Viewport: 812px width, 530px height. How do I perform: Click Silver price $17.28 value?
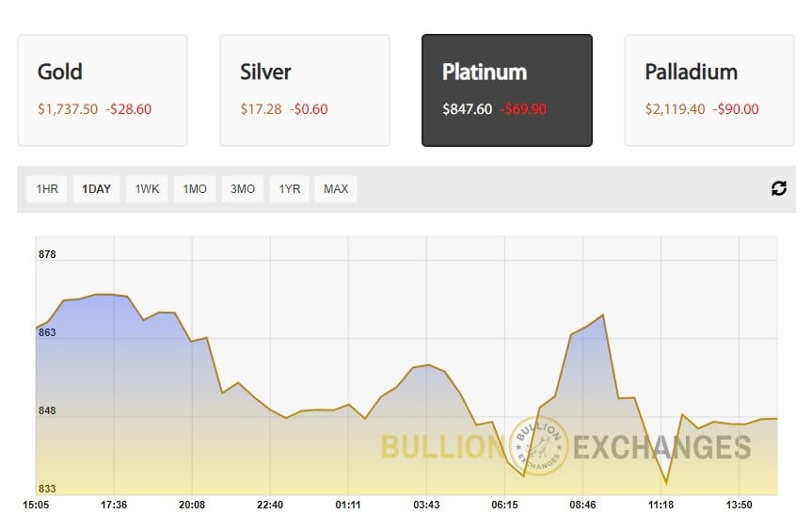coord(261,109)
